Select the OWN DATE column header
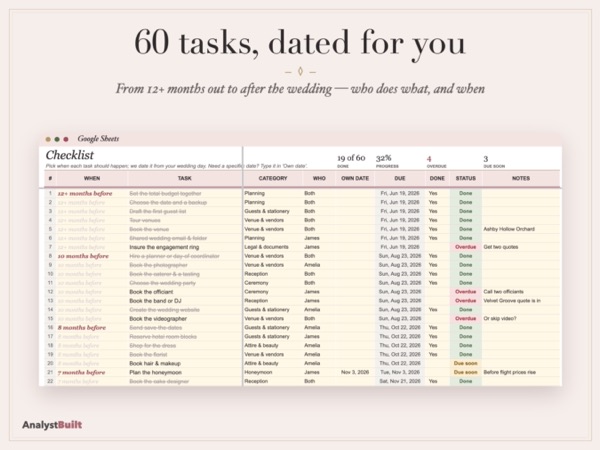The width and height of the screenshot is (600, 450). point(355,178)
